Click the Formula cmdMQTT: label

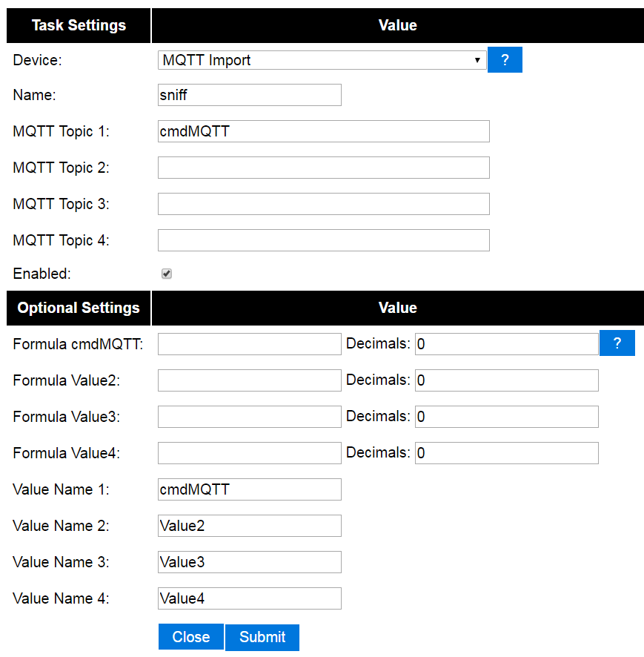[78, 344]
